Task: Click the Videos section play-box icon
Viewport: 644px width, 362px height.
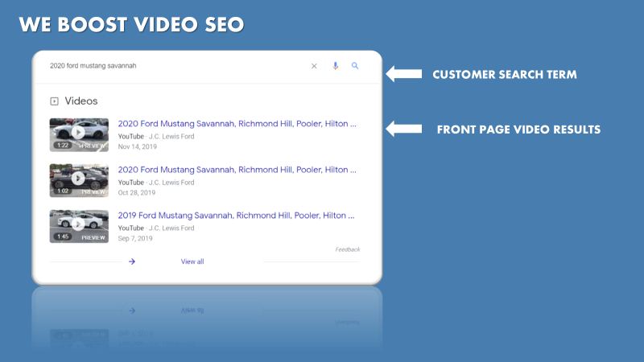Action: [54, 101]
